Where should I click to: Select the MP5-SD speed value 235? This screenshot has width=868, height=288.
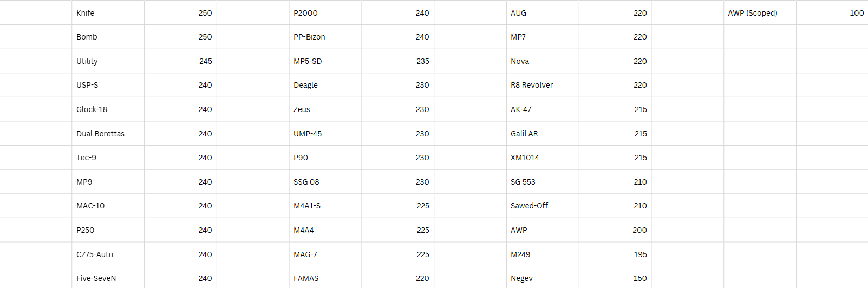398,61
